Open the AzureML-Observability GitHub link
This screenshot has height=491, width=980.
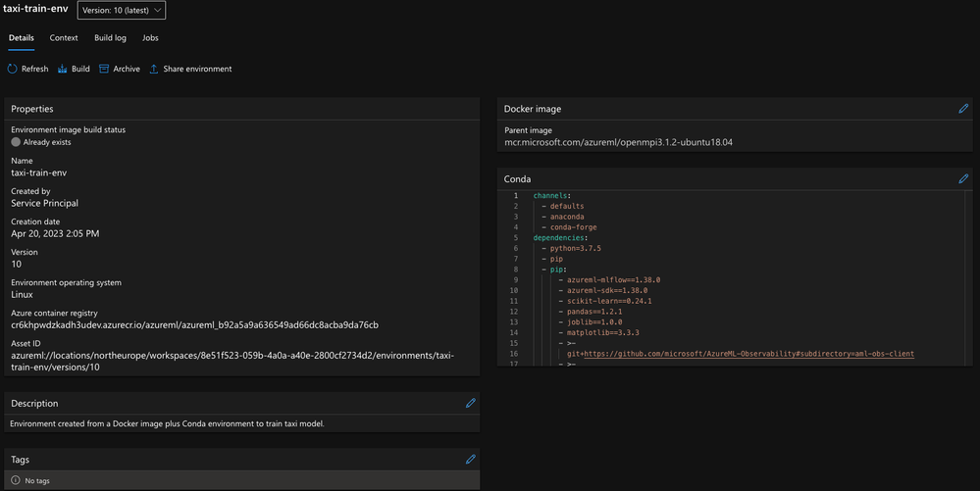[x=748, y=354]
